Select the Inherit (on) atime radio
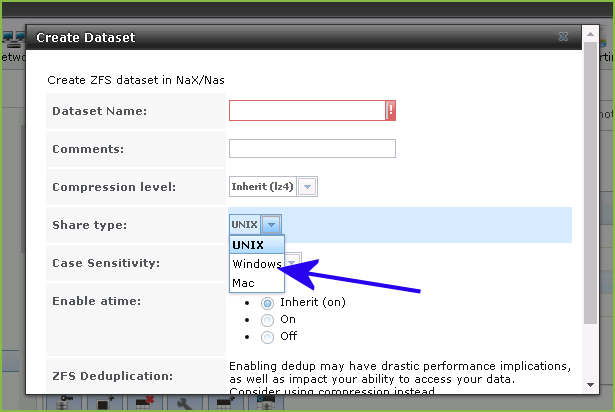 tap(267, 303)
